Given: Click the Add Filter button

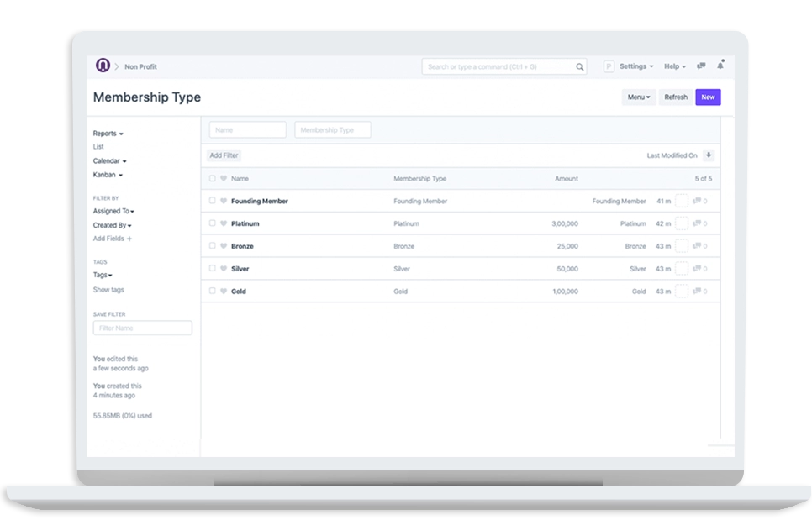Looking at the screenshot, I should [224, 155].
